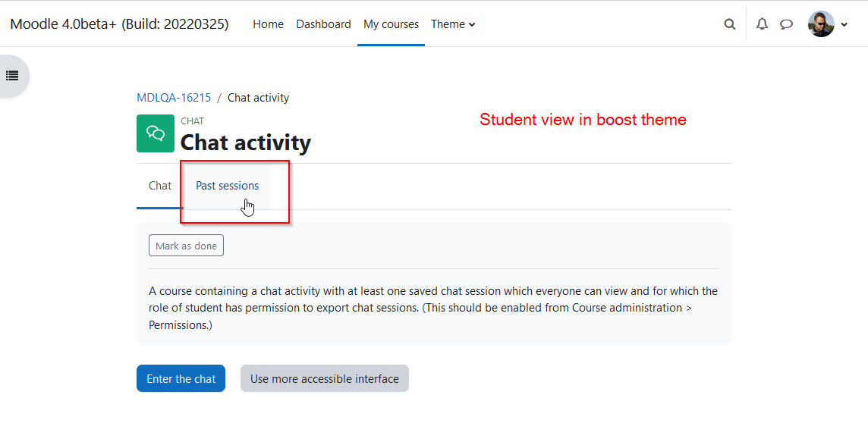Select the Chat tab
Screen dimensions: 868x445
(160, 186)
